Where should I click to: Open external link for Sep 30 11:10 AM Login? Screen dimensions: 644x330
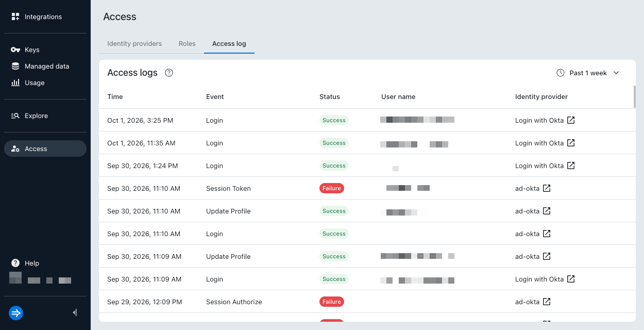point(547,234)
